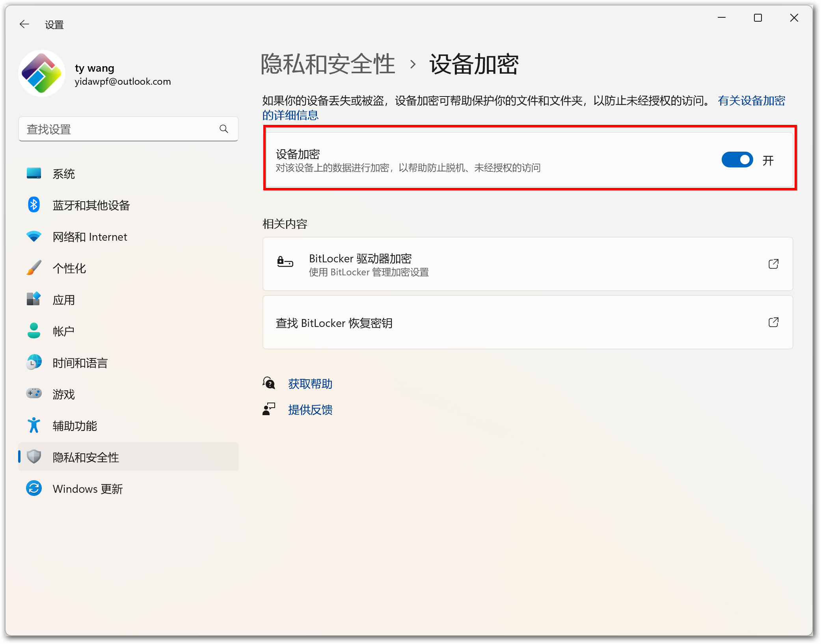The image size is (821, 644).
Task: Open the 提供反馈 link
Action: tap(310, 410)
